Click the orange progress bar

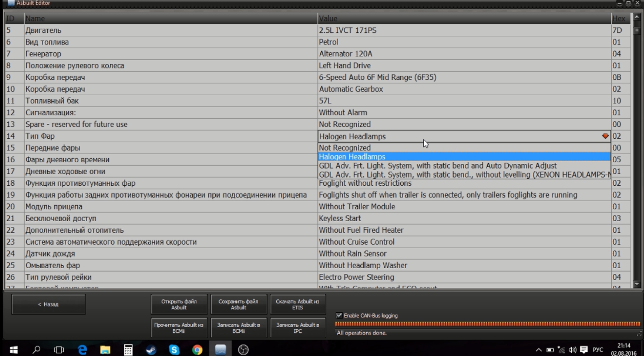pyautogui.click(x=487, y=324)
